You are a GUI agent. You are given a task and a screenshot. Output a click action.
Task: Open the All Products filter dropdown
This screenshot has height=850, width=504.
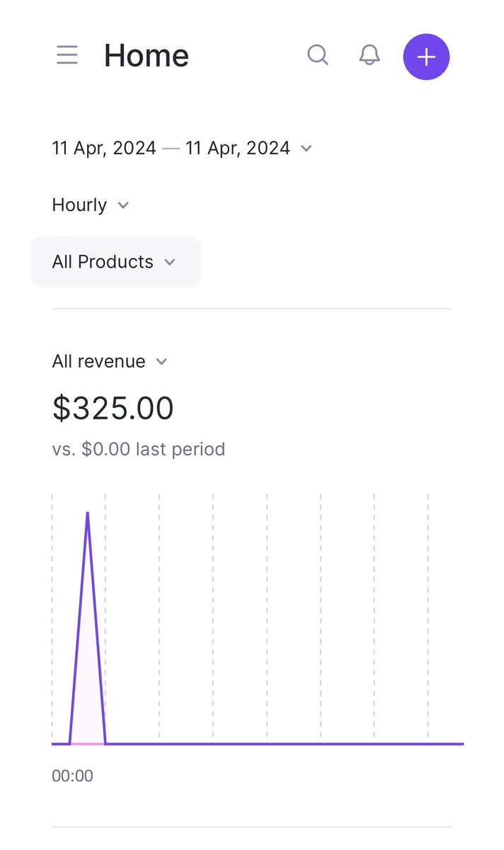pyautogui.click(x=116, y=261)
